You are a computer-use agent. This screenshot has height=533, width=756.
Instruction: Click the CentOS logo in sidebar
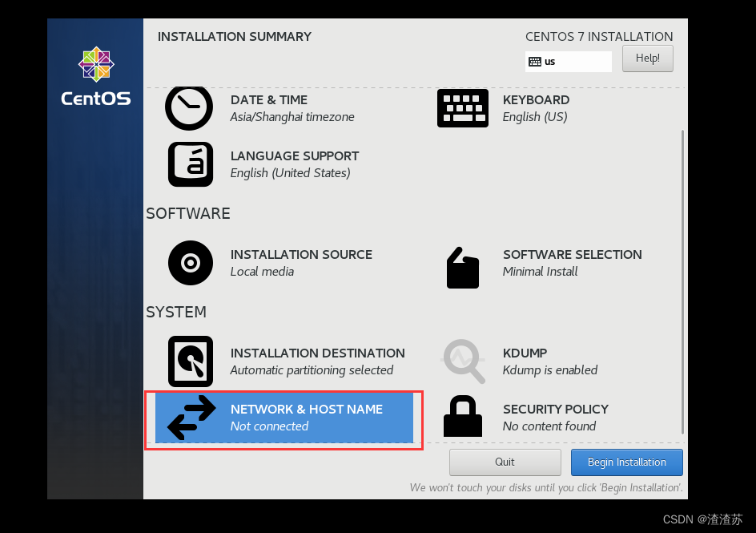click(96, 76)
